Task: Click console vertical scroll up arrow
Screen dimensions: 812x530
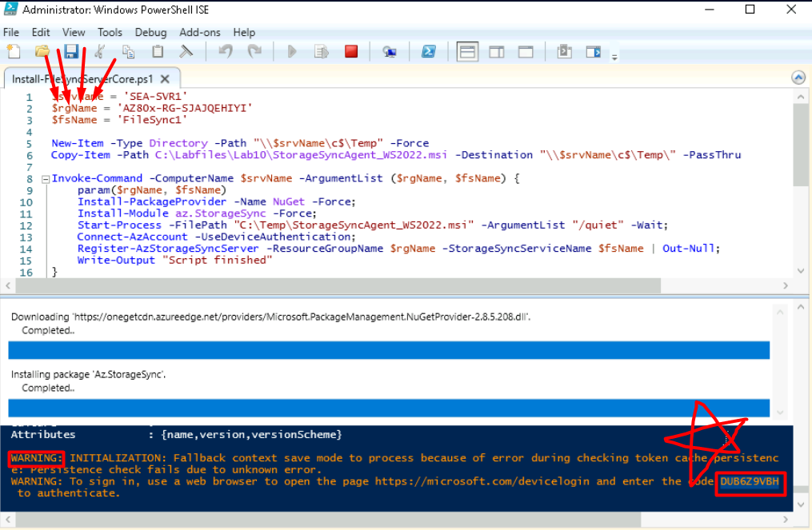Action: tap(801, 308)
